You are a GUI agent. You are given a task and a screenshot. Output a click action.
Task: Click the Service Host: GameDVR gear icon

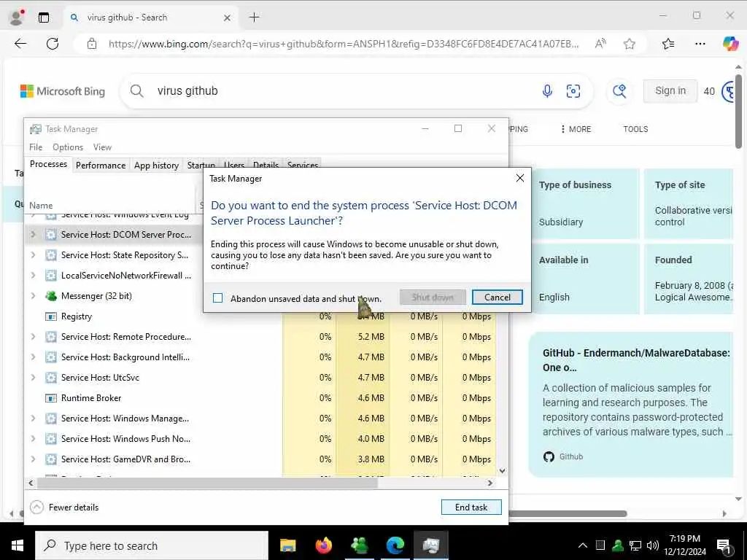click(51, 459)
